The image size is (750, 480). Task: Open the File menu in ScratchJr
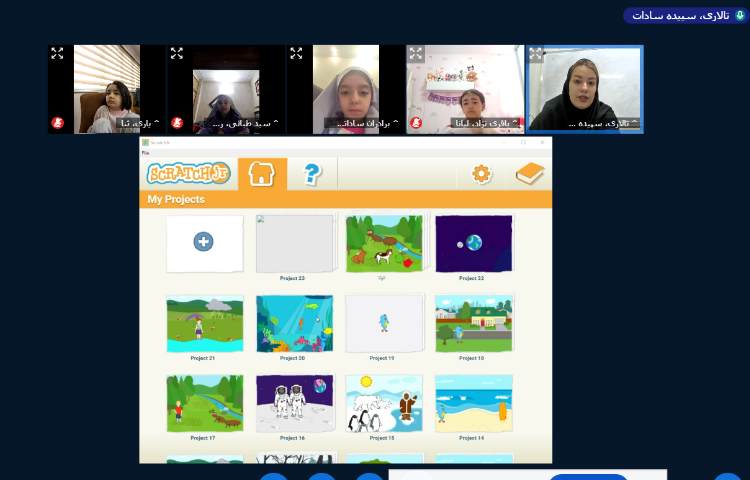(145, 153)
